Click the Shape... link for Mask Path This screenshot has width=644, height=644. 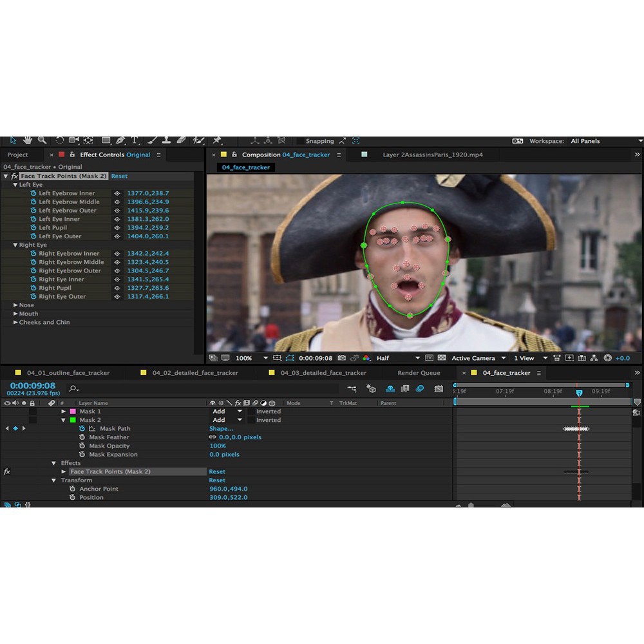[221, 429]
